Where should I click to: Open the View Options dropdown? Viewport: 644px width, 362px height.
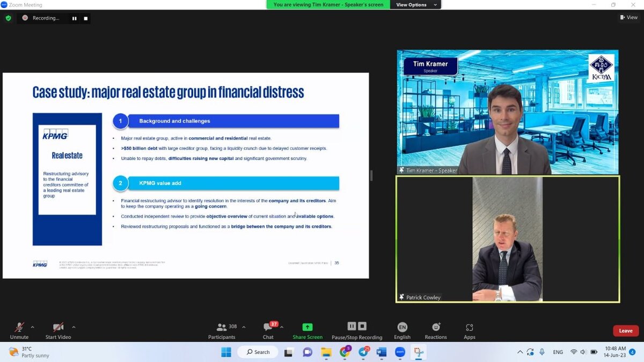coord(416,5)
